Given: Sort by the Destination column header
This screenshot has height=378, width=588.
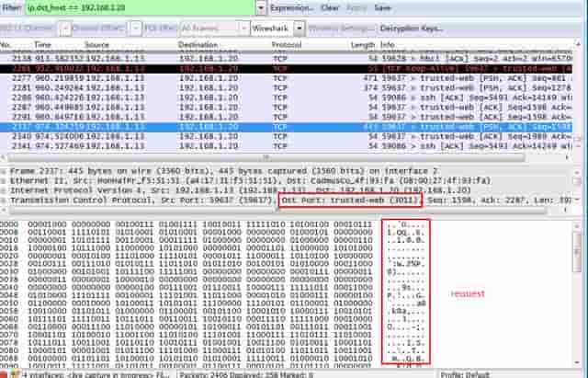Looking at the screenshot, I should 198,45.
